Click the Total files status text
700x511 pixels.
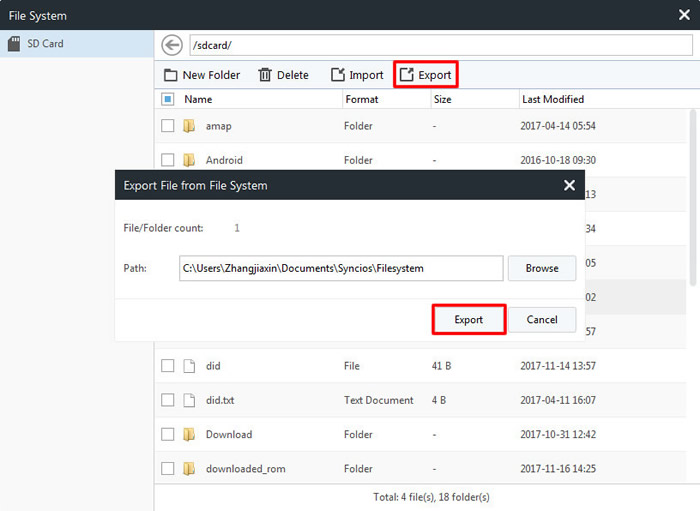click(431, 497)
